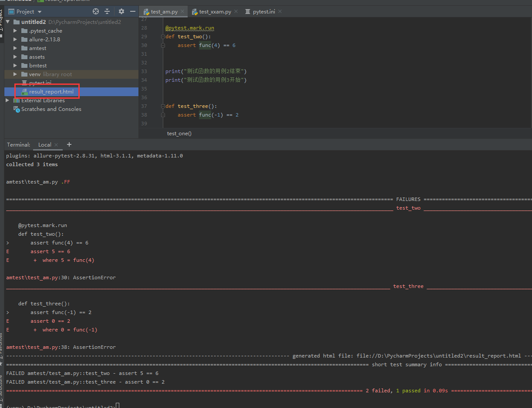The height and width of the screenshot is (408, 532).
Task: Expand the allure-2.13.8 folder
Action: pos(15,40)
